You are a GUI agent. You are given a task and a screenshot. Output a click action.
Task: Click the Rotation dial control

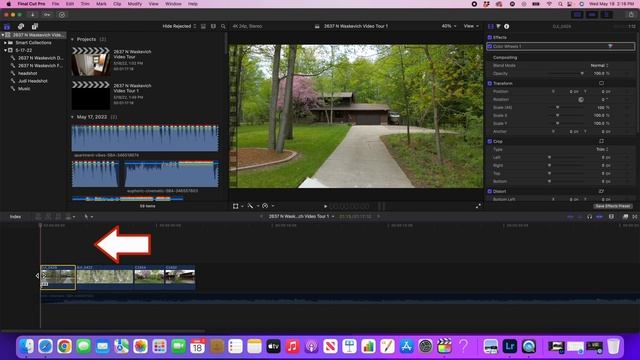pyautogui.click(x=580, y=100)
